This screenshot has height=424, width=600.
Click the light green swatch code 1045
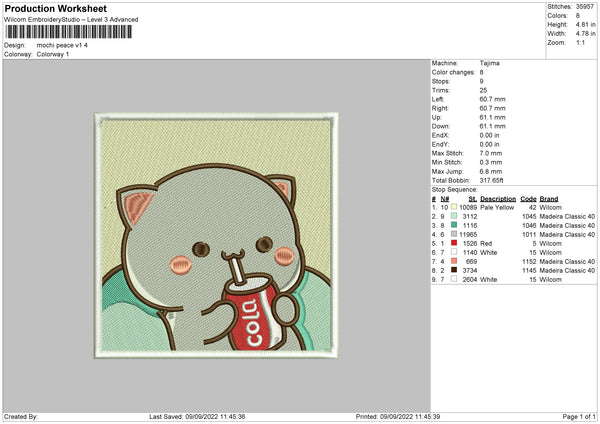pos(454,216)
